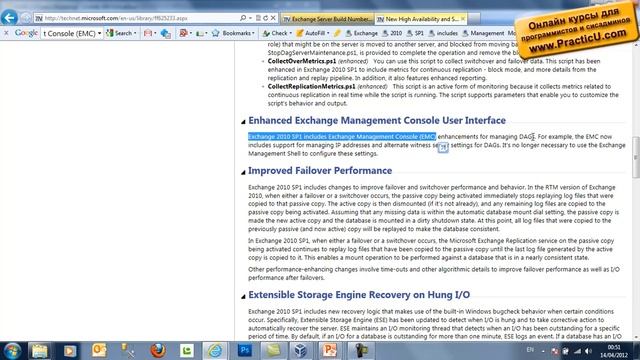
Task: Open the keys/tools taskbar icon
Action: [128, 351]
